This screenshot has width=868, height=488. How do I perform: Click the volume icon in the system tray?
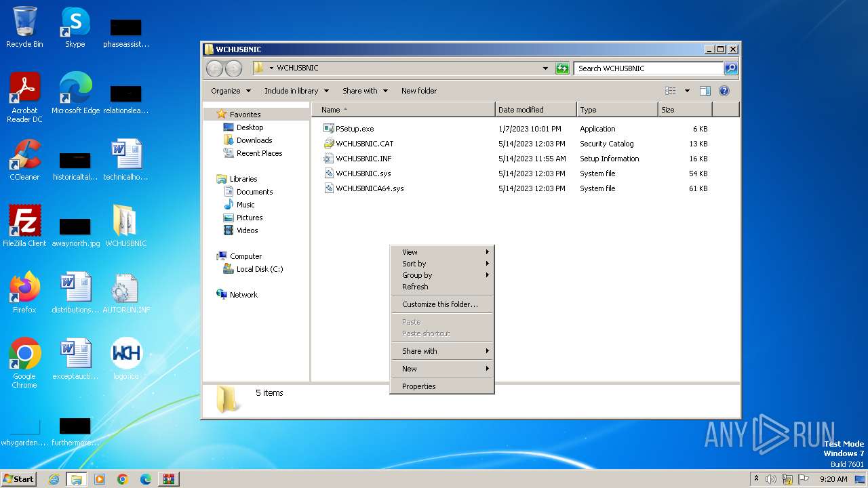[771, 479]
